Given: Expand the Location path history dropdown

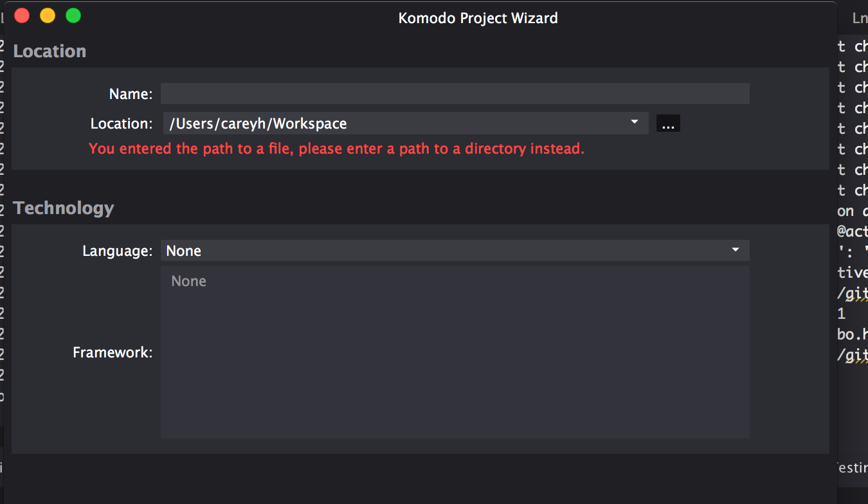Looking at the screenshot, I should pyautogui.click(x=634, y=123).
